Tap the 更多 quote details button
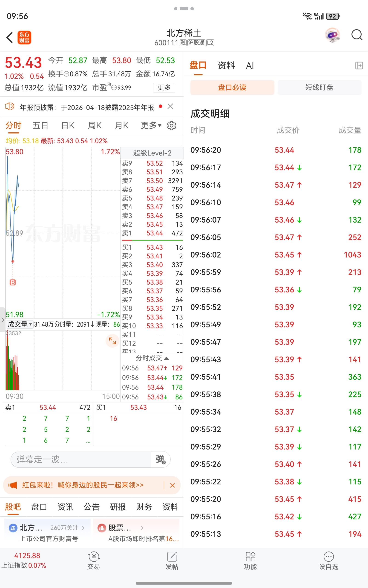This screenshot has width=368, height=588. coord(164,88)
